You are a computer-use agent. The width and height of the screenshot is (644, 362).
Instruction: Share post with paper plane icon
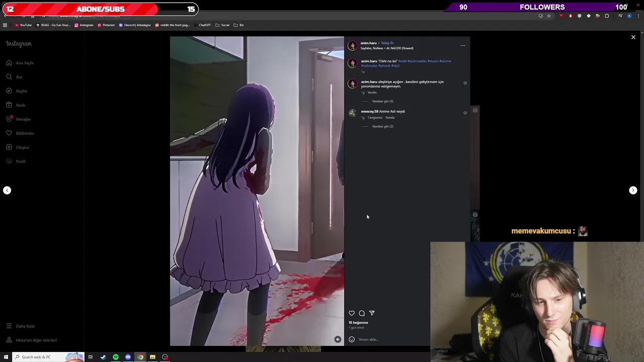(x=372, y=313)
